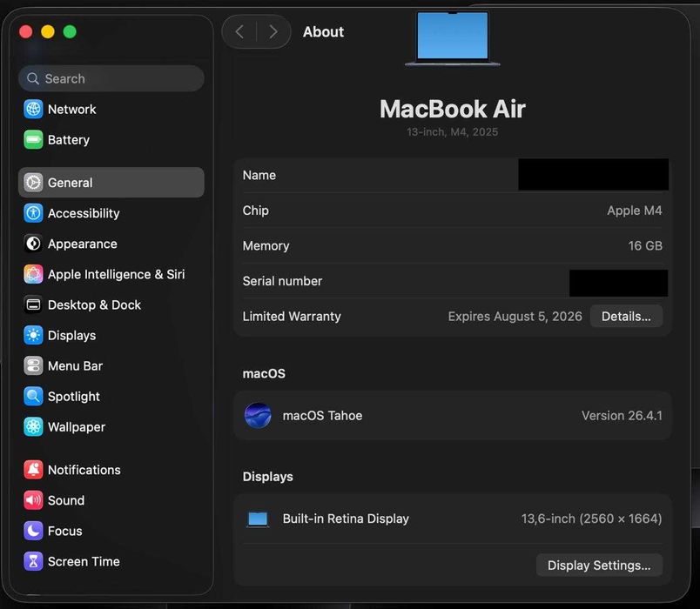Open the Spotlight icon
This screenshot has width=700, height=609.
[x=33, y=396]
